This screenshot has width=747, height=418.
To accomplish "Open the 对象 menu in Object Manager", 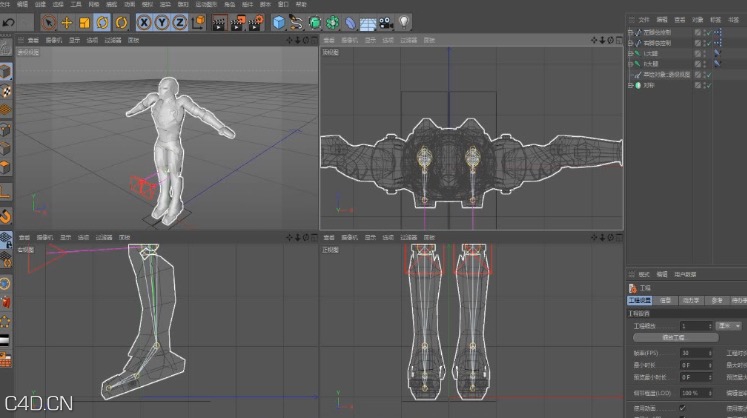I will coord(697,20).
